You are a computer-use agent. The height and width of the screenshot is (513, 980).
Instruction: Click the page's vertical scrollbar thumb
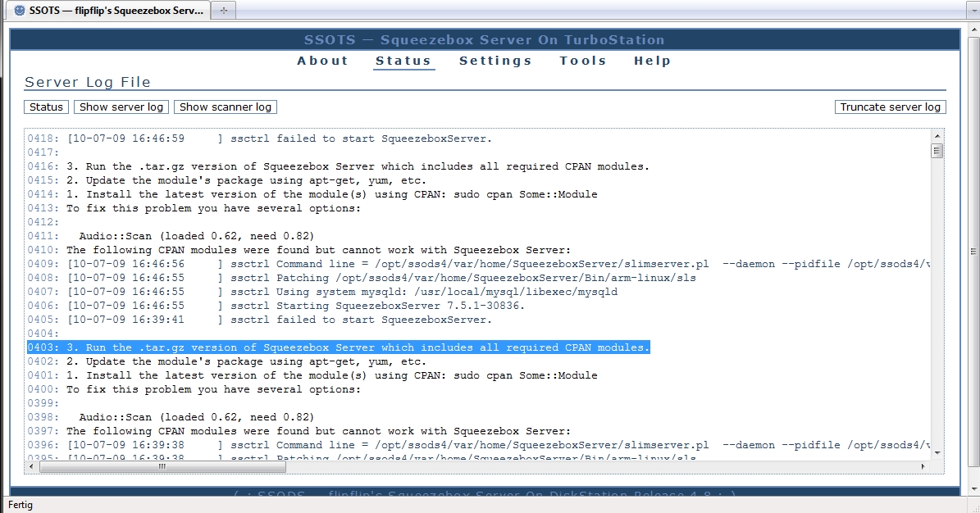[973, 251]
